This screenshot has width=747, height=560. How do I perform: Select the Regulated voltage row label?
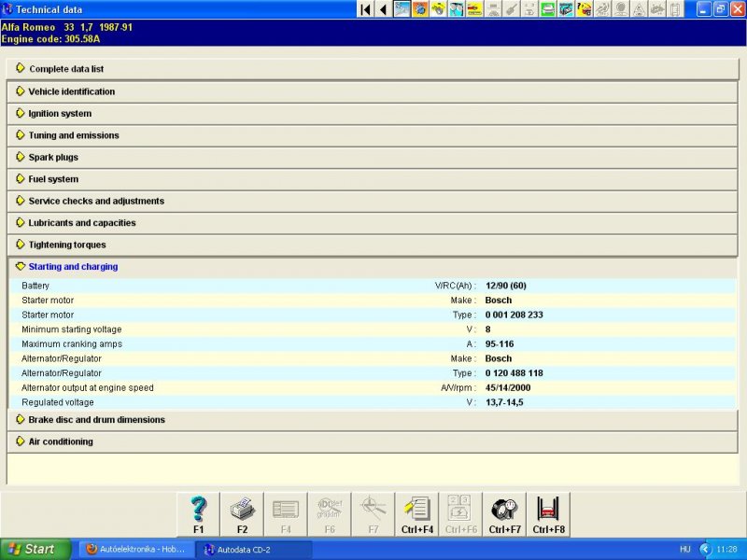click(58, 402)
